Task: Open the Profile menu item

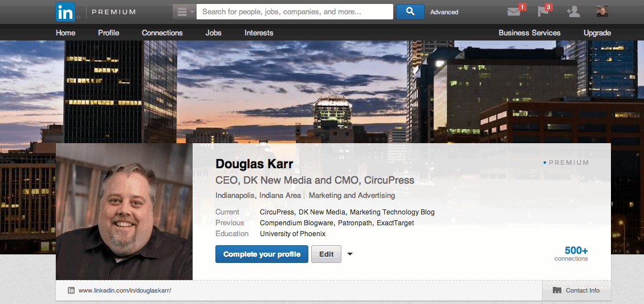Action: point(108,33)
